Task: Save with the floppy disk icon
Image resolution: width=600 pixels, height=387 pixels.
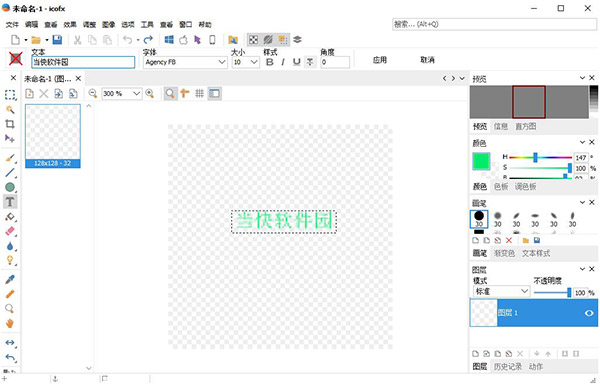Action: tap(57, 40)
